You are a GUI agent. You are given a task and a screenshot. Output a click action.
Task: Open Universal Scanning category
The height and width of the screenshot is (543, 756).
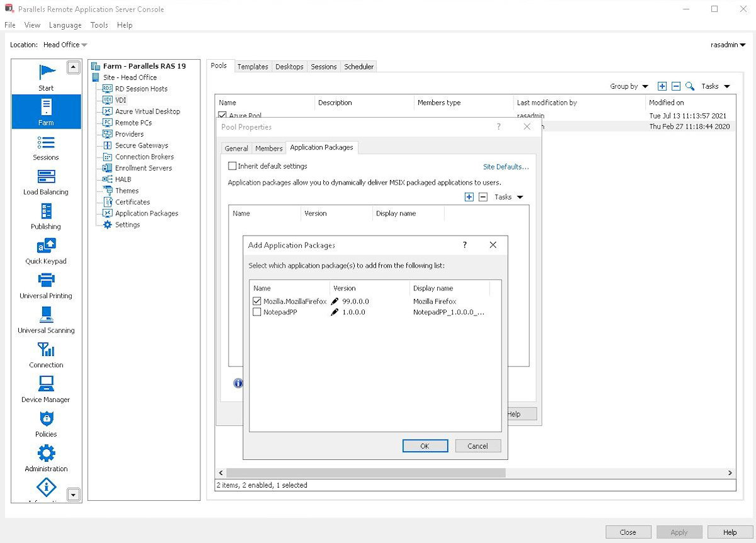46,319
